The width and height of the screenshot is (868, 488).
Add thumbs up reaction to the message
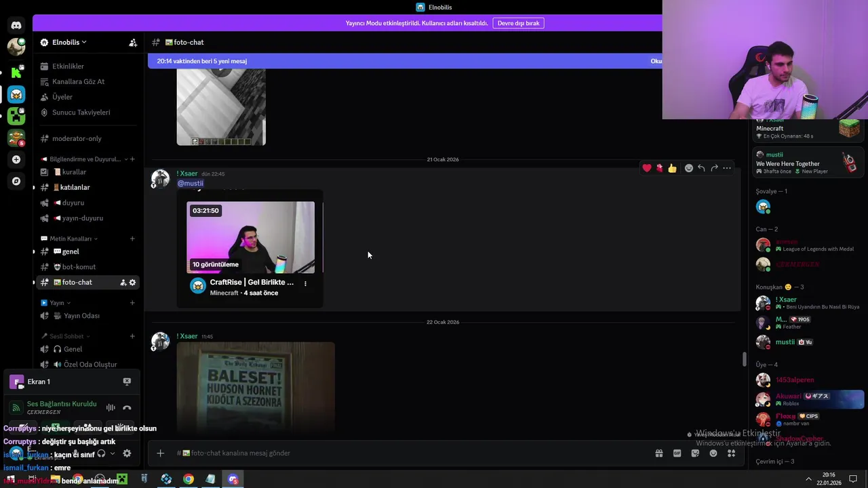pos(672,168)
